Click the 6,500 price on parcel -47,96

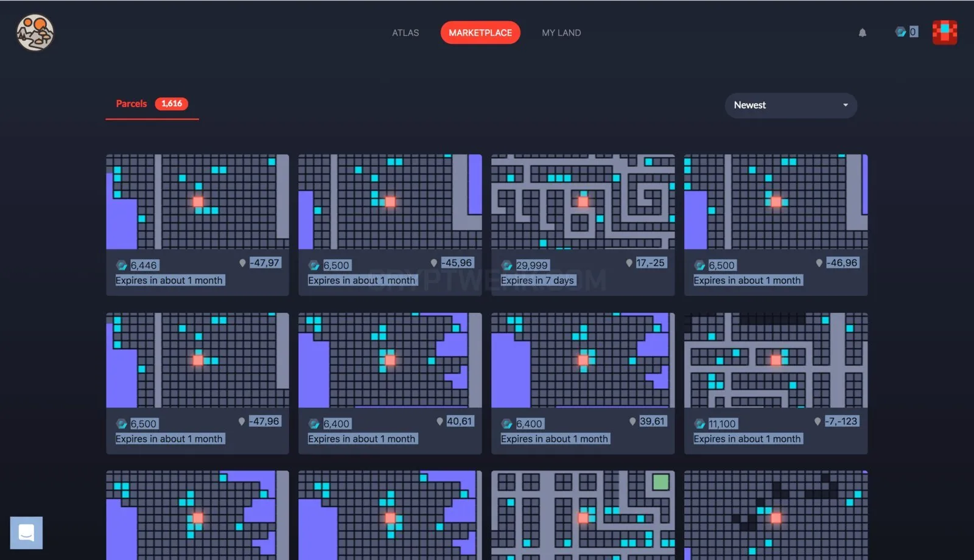(x=144, y=424)
